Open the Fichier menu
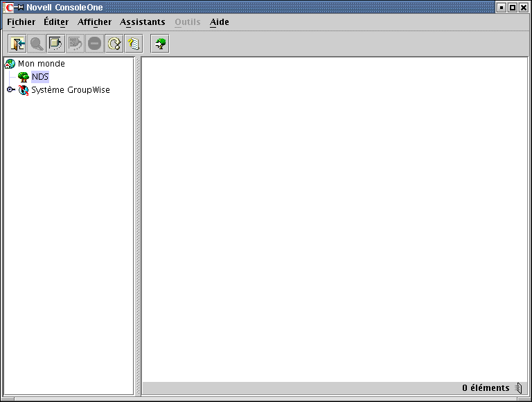The width and height of the screenshot is (532, 402). tap(21, 22)
